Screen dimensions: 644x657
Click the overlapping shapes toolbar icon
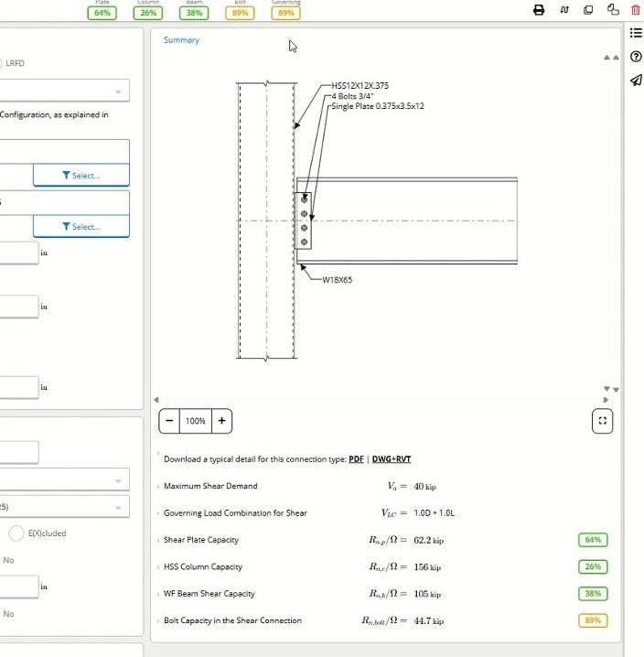613,10
